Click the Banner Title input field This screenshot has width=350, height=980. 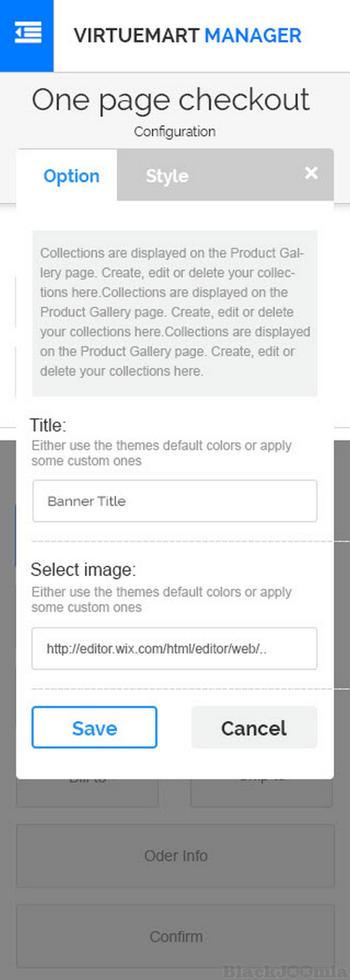[175, 501]
